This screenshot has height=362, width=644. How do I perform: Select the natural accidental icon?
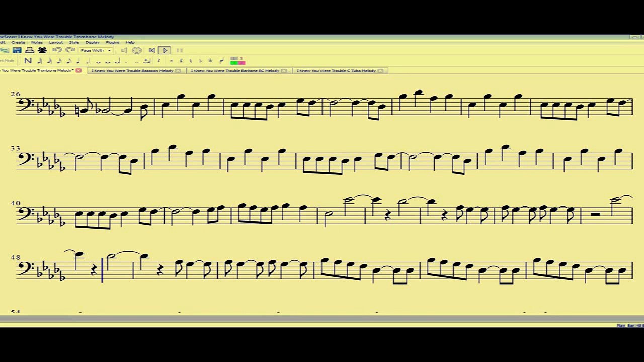191,61
